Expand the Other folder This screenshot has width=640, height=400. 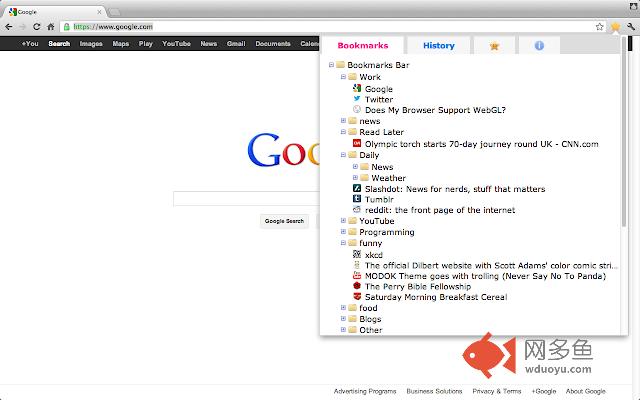343,329
